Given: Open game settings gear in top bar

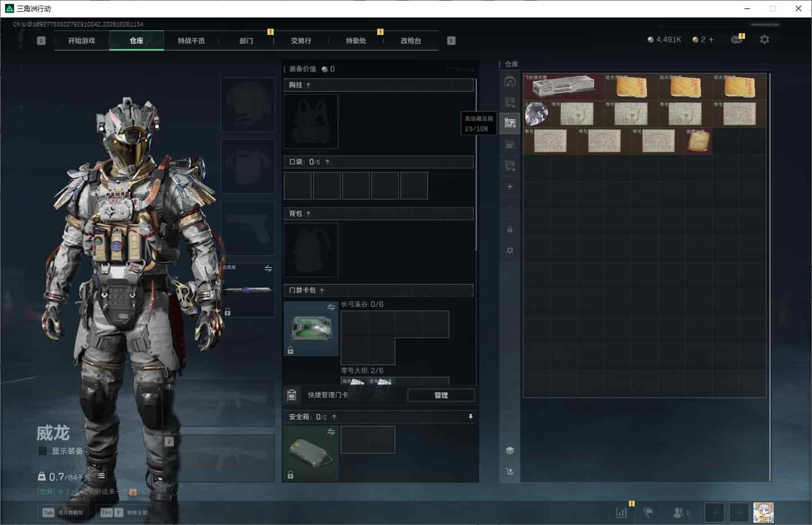Looking at the screenshot, I should click(764, 39).
